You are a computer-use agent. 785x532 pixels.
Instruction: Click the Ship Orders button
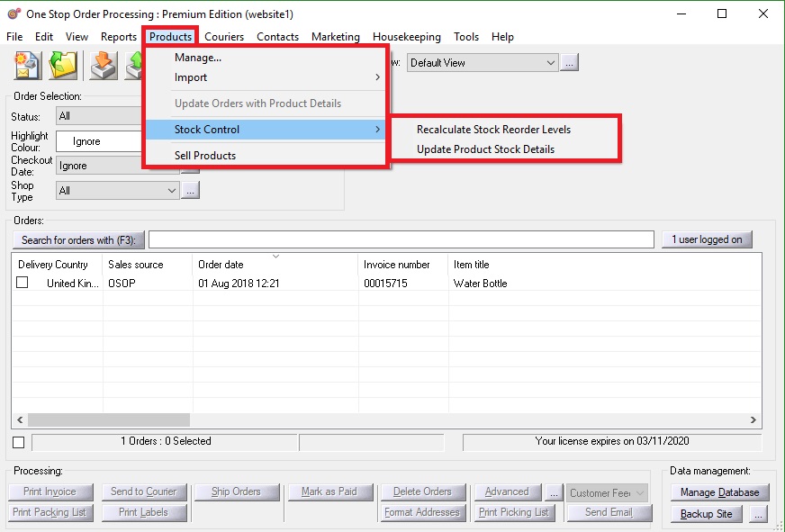(x=237, y=492)
